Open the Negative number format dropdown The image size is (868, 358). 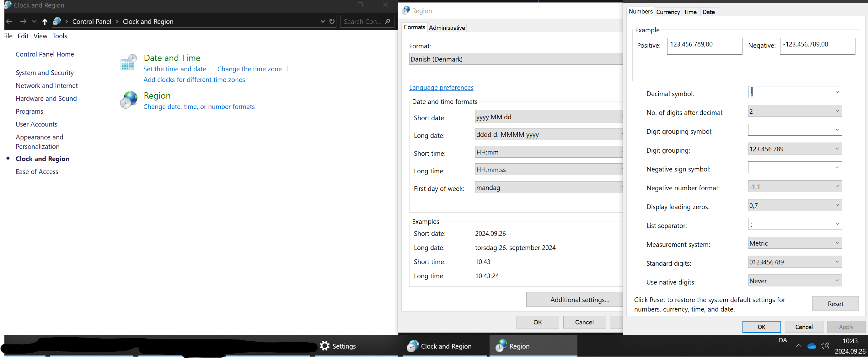click(837, 187)
